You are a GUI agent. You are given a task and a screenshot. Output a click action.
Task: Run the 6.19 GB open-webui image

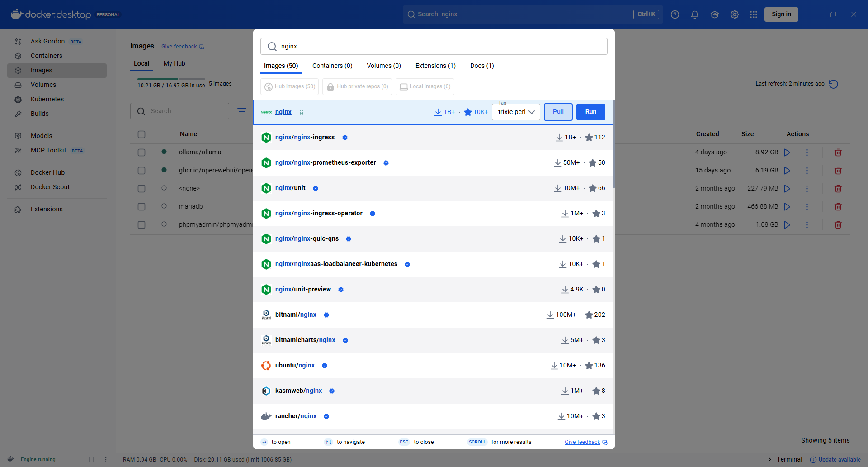point(787,171)
